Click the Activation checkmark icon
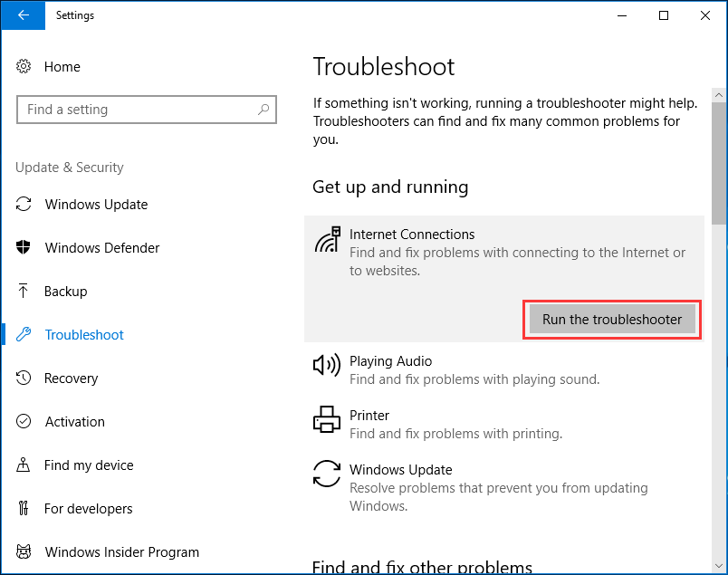Screen dimensions: 728x575 24,421
